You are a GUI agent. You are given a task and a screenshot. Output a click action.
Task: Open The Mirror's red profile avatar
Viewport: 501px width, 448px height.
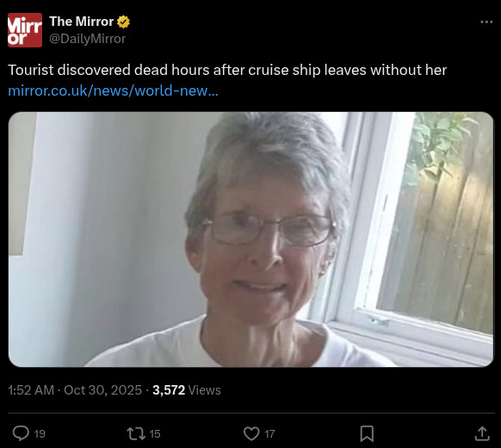click(25, 30)
